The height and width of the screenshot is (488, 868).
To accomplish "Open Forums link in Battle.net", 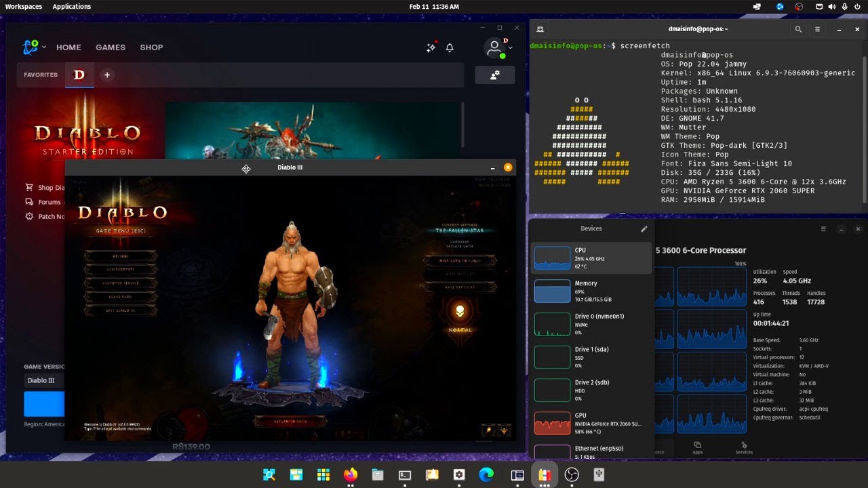I will 43,202.
